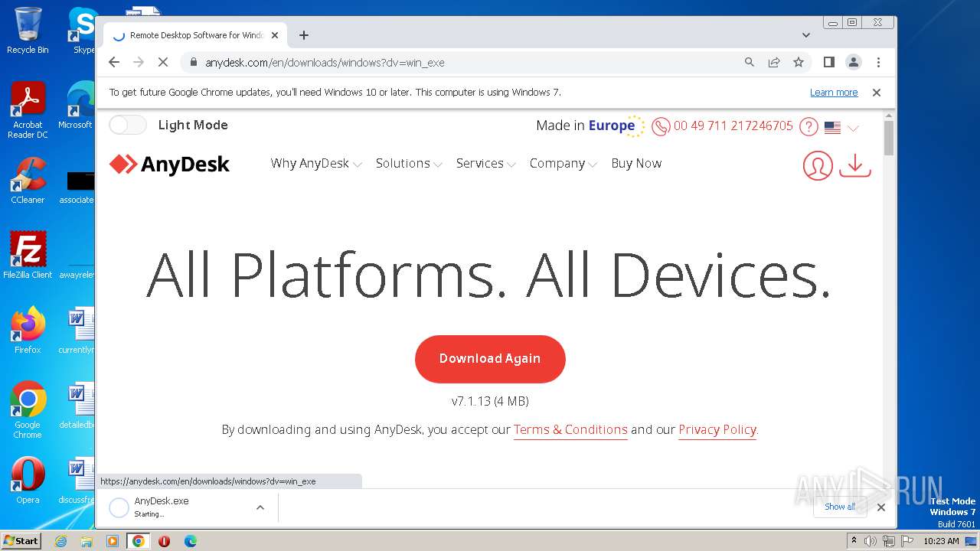Open CCleaner desktop icon
Screen dimensions: 980x551
(28, 181)
